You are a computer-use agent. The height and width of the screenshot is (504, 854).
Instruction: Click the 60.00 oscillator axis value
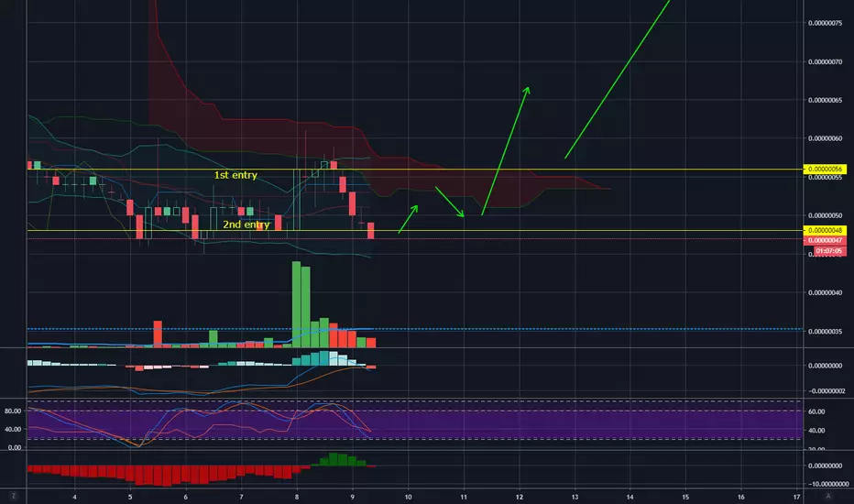click(816, 411)
